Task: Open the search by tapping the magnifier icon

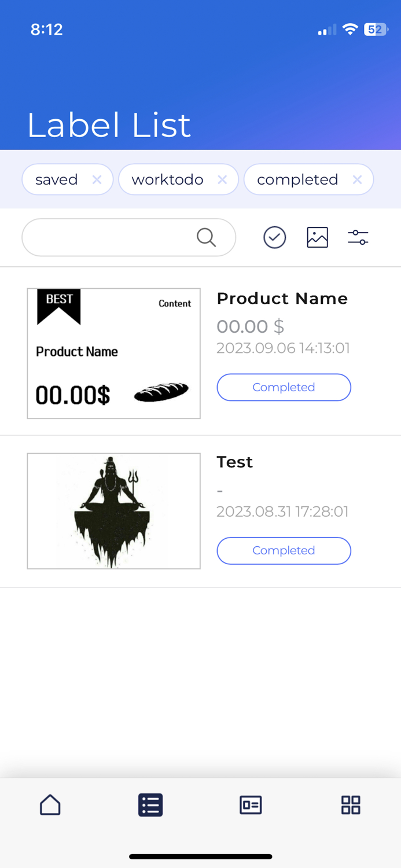Action: pyautogui.click(x=206, y=237)
